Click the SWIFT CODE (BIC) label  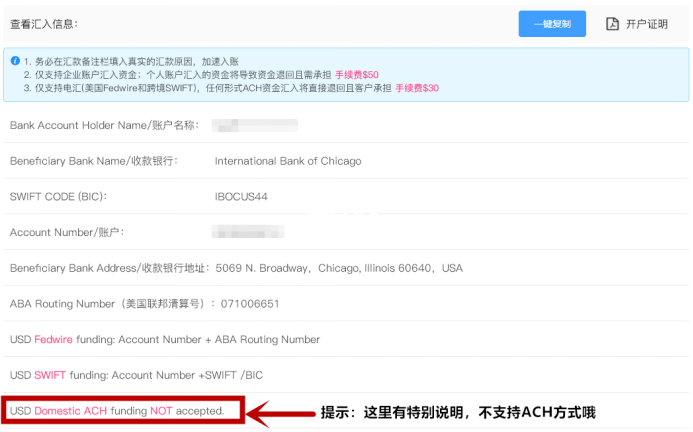click(58, 197)
